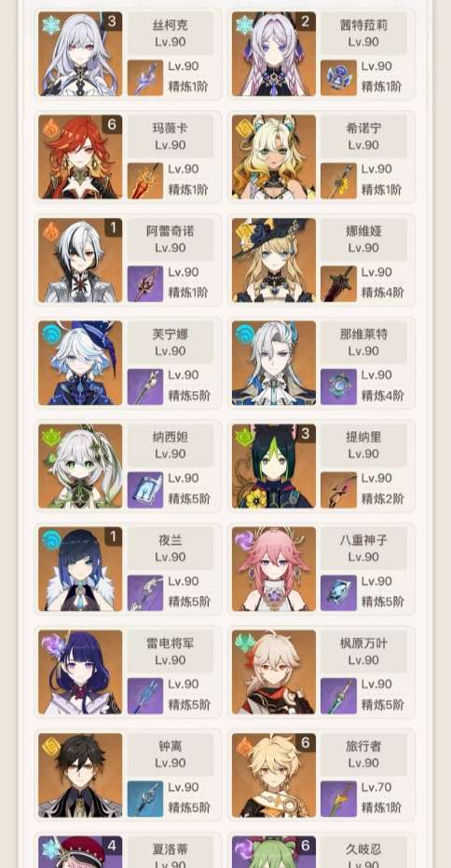
Task: Click the 枫原万叶 name label
Action: [364, 644]
